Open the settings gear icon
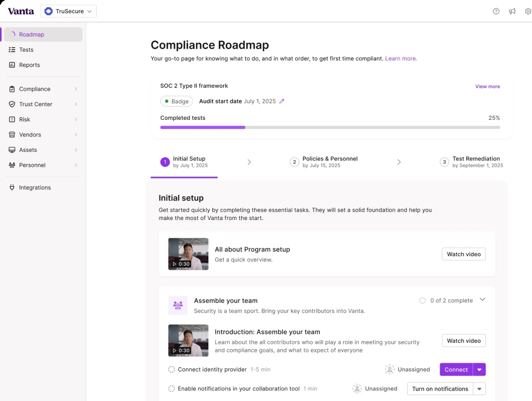The width and height of the screenshot is (532, 401). (528, 11)
